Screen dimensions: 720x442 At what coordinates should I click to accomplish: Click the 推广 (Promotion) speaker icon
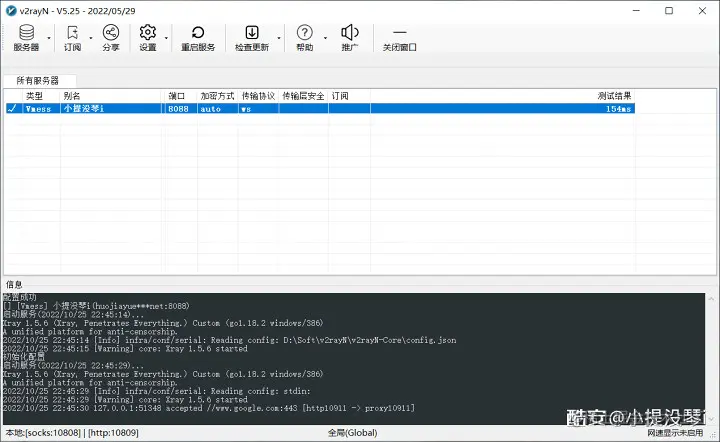[x=350, y=38]
